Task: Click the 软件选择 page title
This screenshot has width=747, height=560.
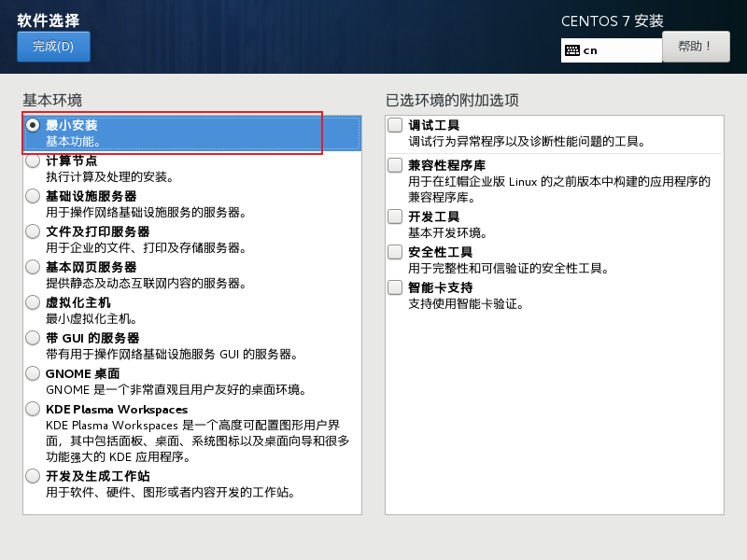Action: pyautogui.click(x=49, y=21)
